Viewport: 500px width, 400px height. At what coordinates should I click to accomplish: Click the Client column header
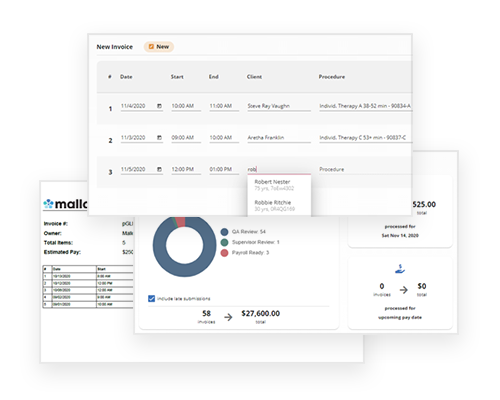point(254,77)
